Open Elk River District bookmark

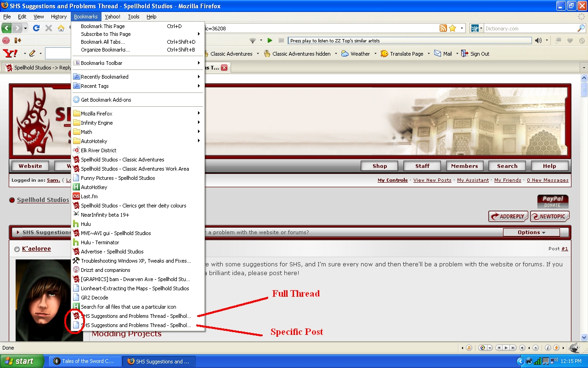coord(138,150)
